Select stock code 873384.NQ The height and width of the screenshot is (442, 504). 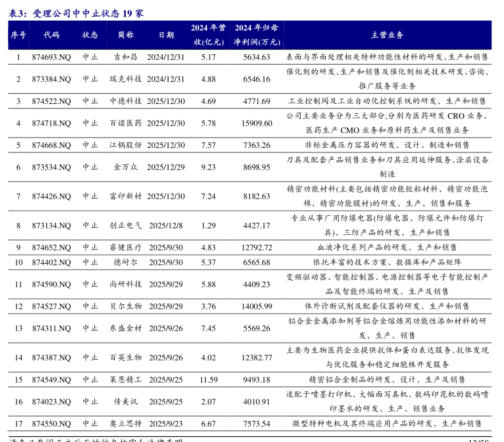(x=51, y=79)
